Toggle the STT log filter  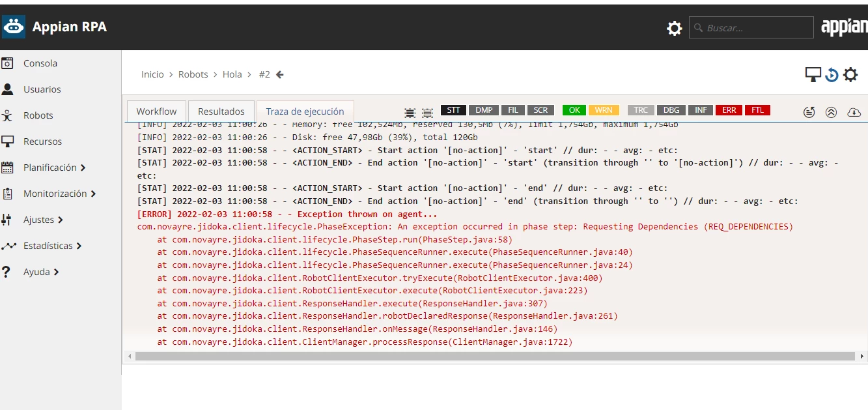[453, 110]
